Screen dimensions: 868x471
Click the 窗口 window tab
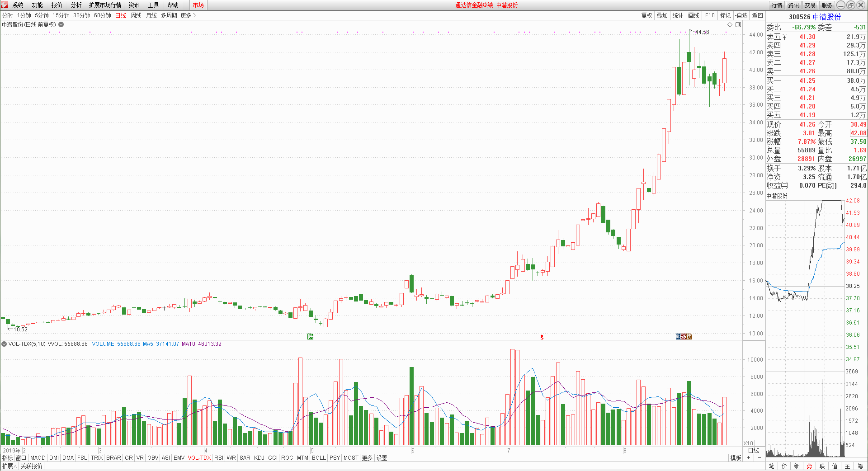[x=21, y=458]
